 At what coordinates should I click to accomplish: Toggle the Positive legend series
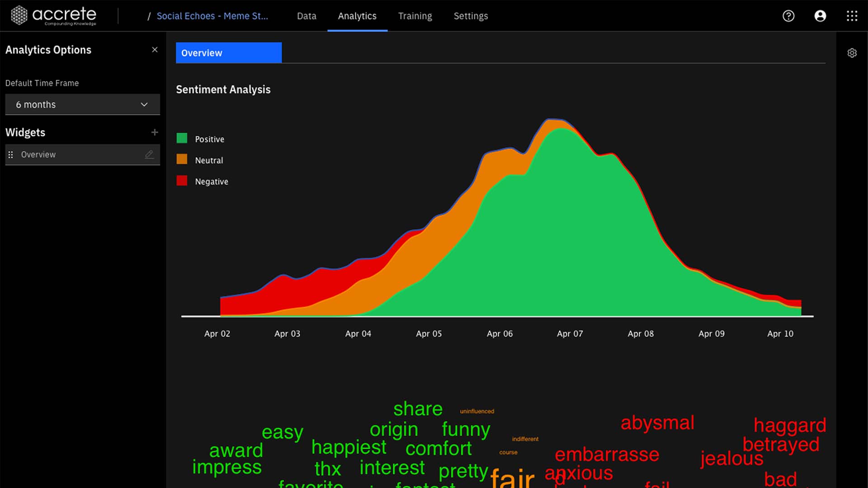[209, 139]
